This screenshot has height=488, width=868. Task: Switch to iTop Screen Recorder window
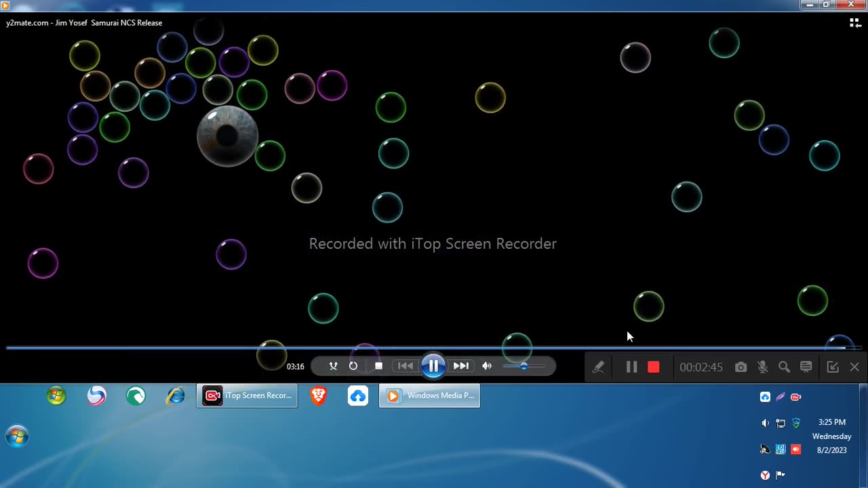tap(247, 396)
